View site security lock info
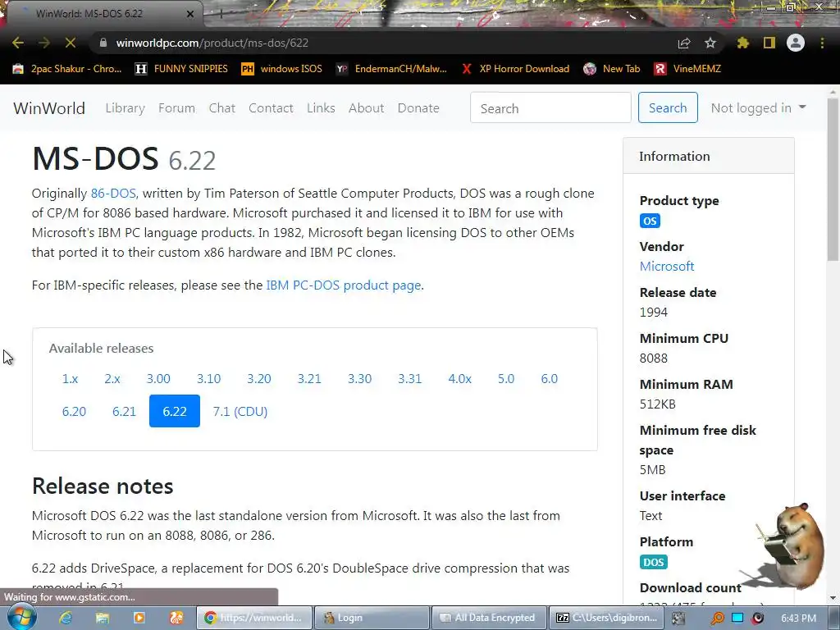 (x=103, y=43)
